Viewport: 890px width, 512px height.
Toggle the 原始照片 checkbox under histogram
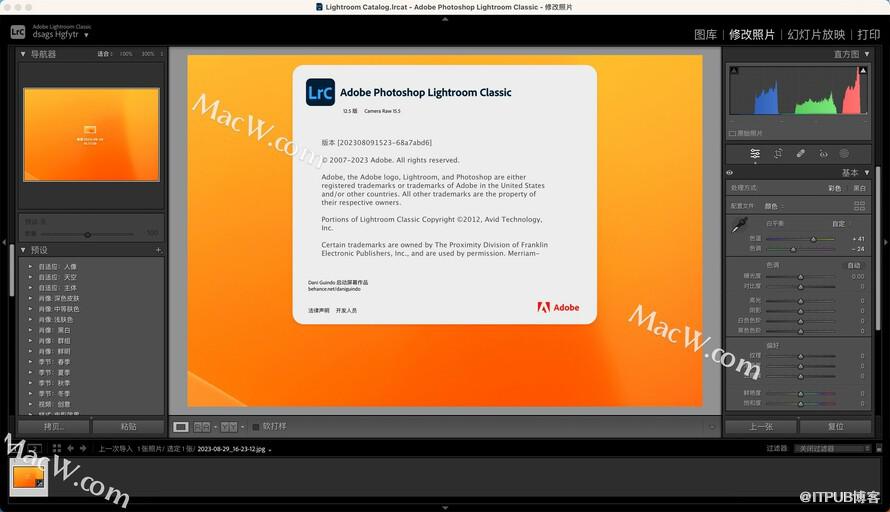pyautogui.click(x=732, y=134)
